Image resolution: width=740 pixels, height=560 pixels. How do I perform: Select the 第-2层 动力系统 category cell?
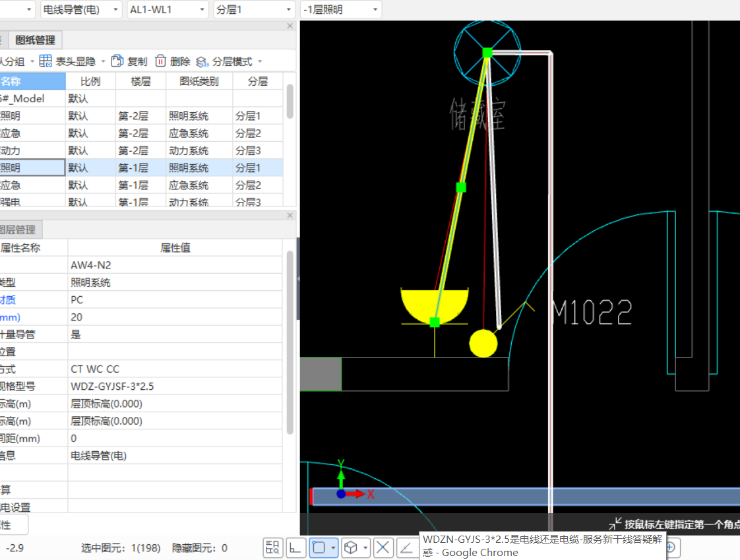[x=199, y=150]
